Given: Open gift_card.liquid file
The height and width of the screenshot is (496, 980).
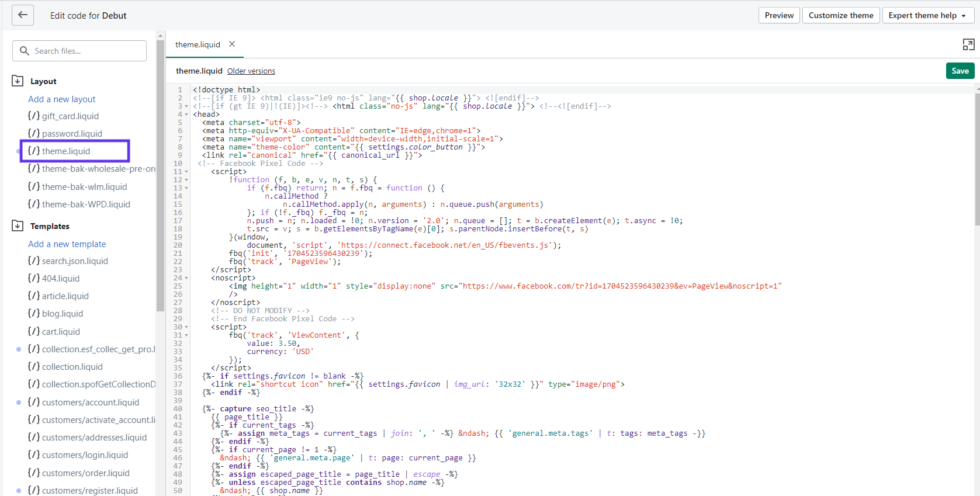Looking at the screenshot, I should 63,116.
